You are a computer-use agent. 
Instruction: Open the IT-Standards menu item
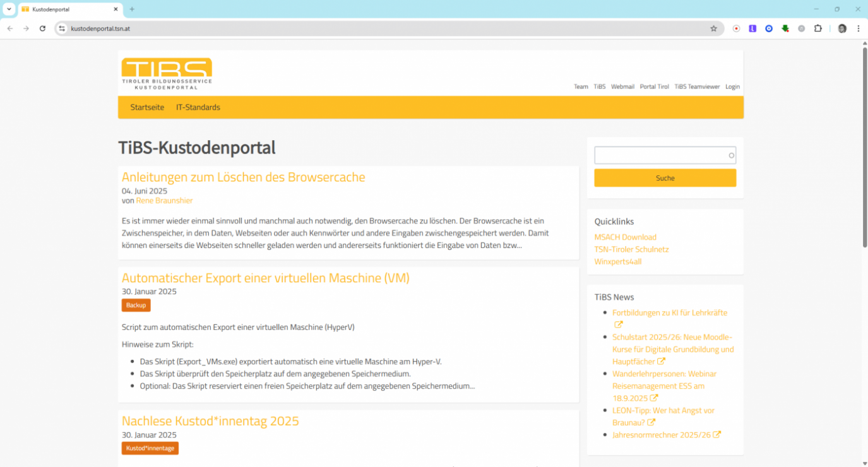198,107
